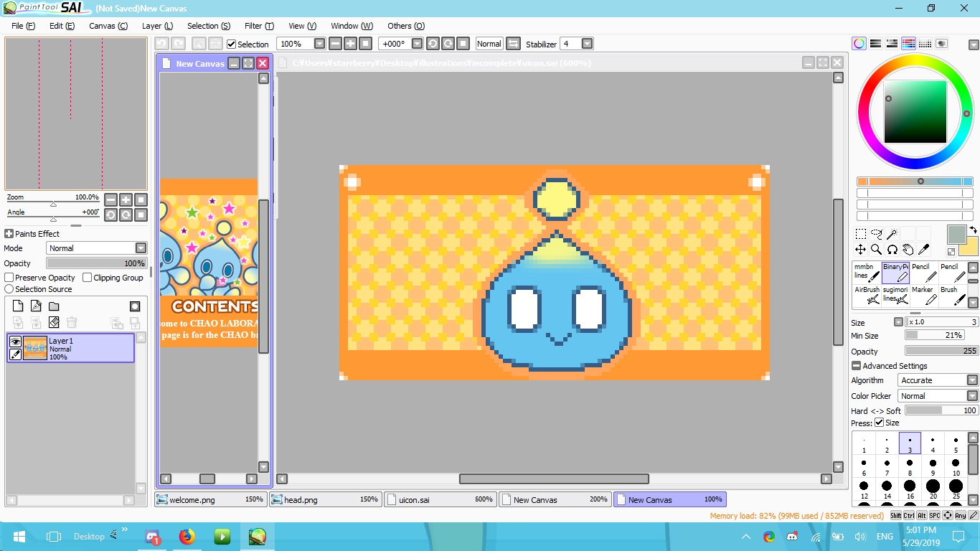
Task: Hide Layer1 using the eye icon
Action: pos(15,342)
